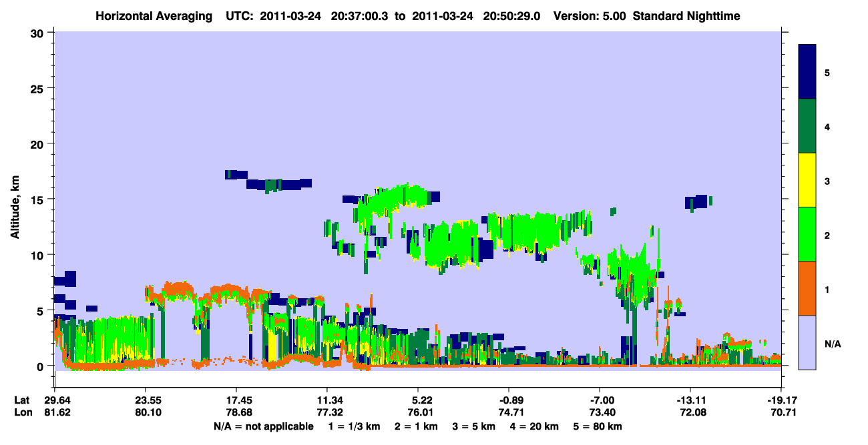868x445 pixels.
Task: Click the dark green level 4 colorbar segment
Action: pyautogui.click(x=807, y=126)
